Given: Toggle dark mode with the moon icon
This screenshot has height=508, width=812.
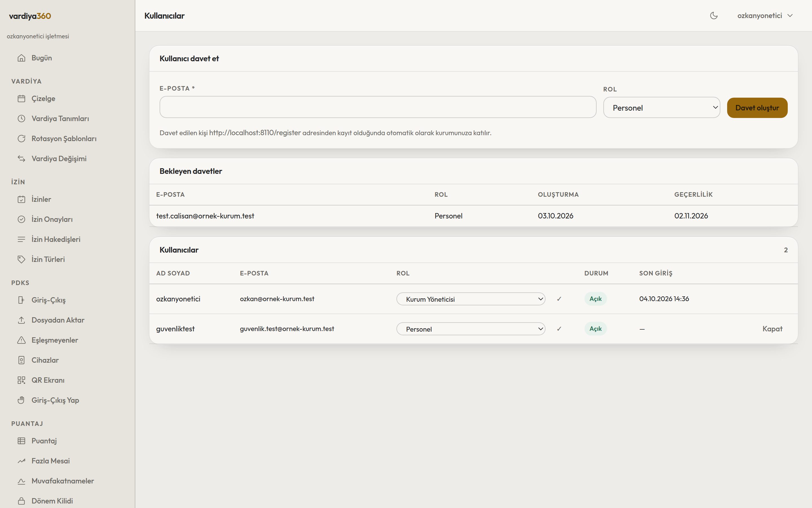Looking at the screenshot, I should pos(714,16).
